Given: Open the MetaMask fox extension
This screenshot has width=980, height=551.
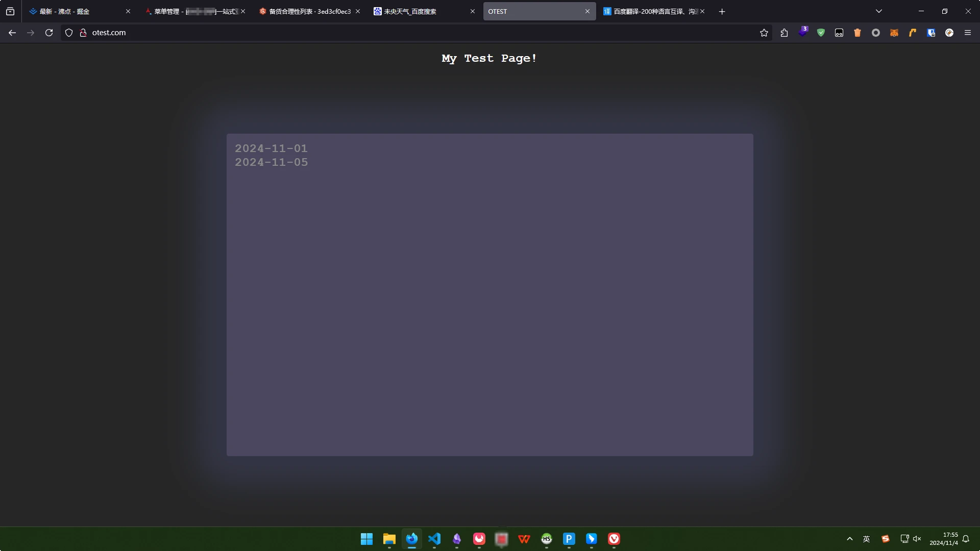Looking at the screenshot, I should 894,33.
